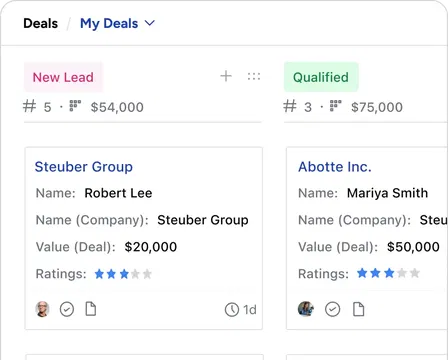The height and width of the screenshot is (360, 448).
Task: Expand the My Deals view dropdown chevron
Action: (150, 23)
